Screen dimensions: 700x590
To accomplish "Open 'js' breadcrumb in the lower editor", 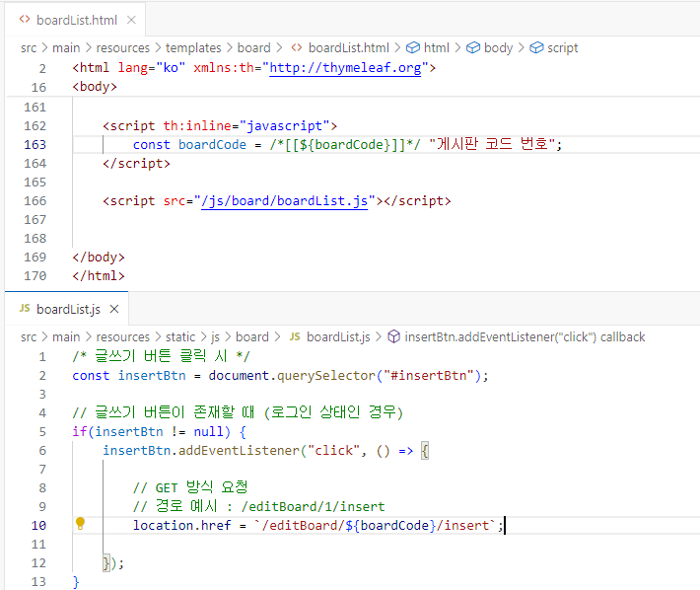I will [215, 337].
